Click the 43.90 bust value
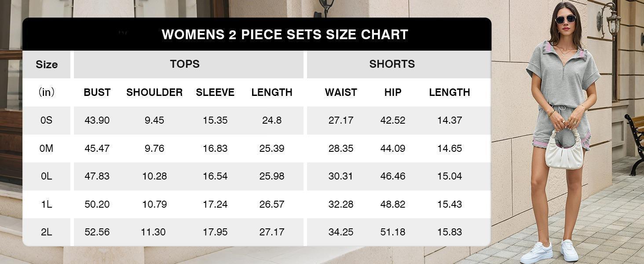644x264 pixels. coord(97,121)
